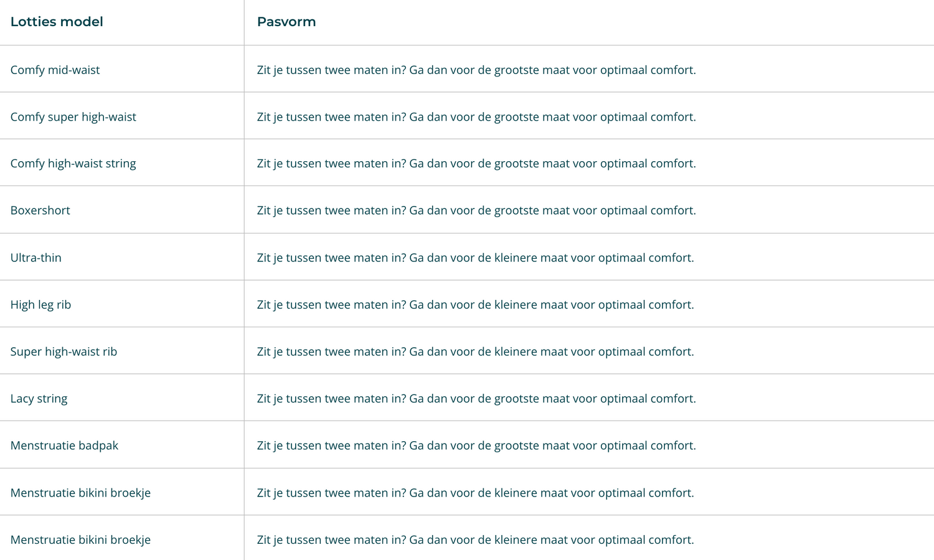This screenshot has height=560, width=934.
Task: Click the fit advice text for Comfy mid-waist
Action: tap(476, 70)
